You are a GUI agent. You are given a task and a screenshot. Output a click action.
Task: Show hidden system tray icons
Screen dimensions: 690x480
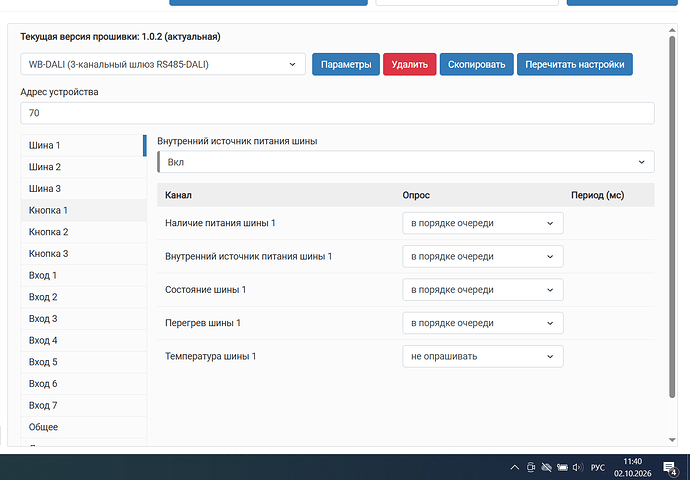514,467
